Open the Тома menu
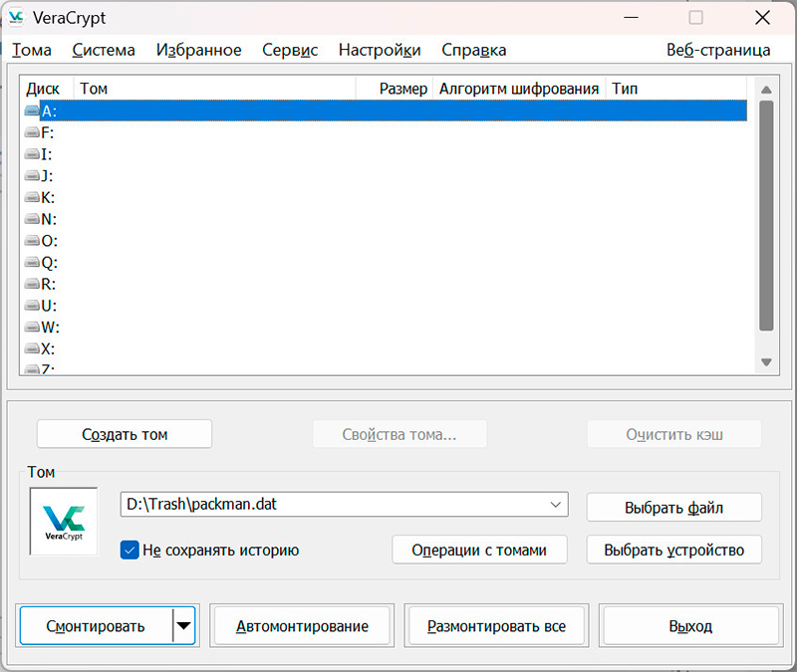 pos(31,50)
